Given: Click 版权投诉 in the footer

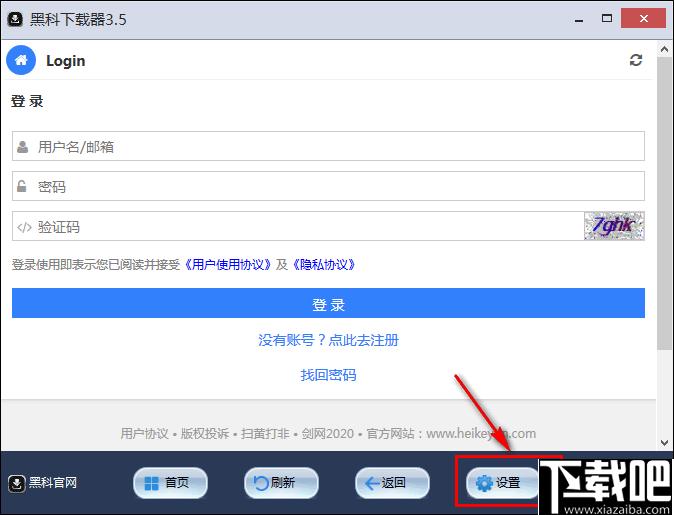Looking at the screenshot, I should coord(205,433).
